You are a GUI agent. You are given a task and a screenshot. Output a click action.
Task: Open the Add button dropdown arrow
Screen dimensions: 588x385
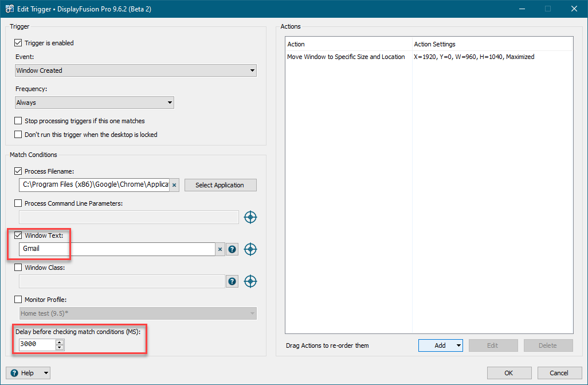(x=458, y=345)
